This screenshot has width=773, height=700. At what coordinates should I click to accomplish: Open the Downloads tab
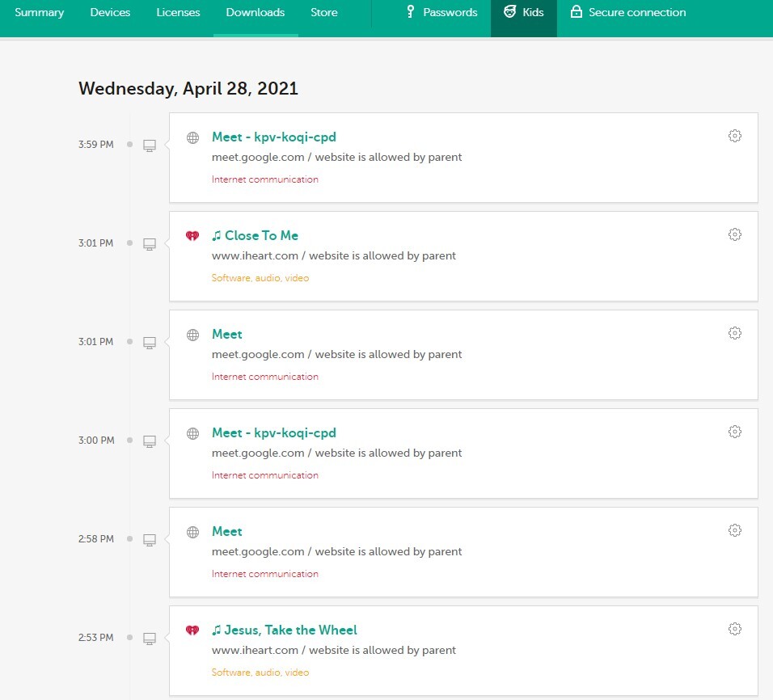256,12
